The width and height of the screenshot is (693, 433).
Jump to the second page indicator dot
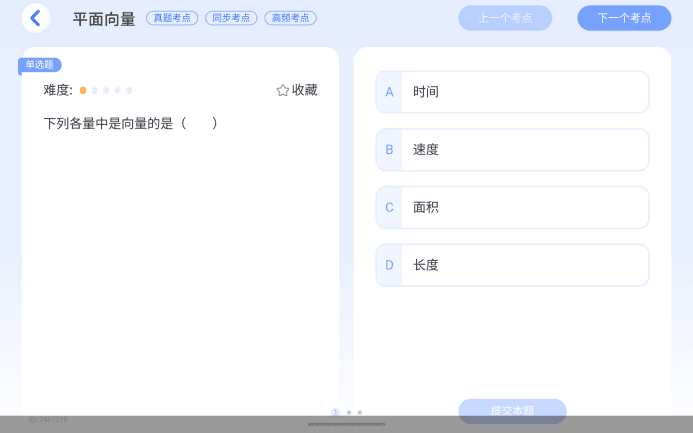click(348, 412)
